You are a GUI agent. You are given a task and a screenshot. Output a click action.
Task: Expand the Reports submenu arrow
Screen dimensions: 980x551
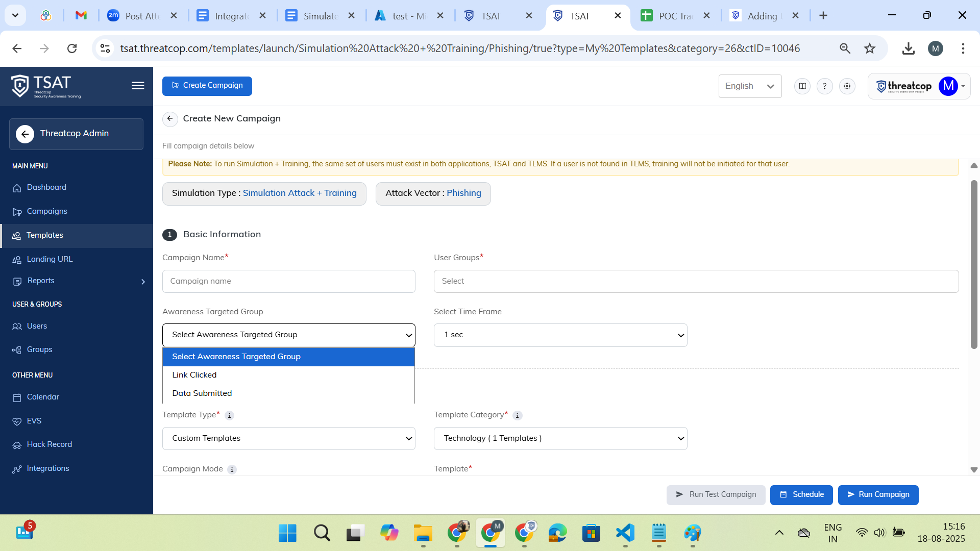point(143,282)
